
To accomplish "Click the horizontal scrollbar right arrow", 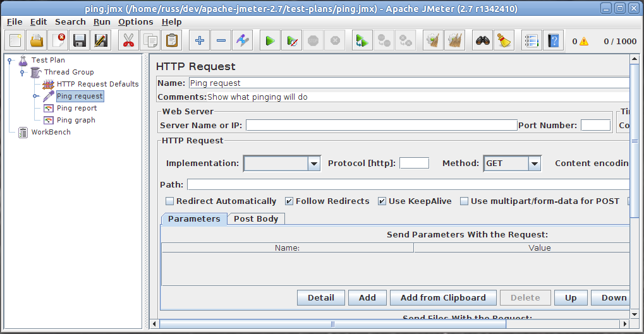I will (x=624, y=324).
